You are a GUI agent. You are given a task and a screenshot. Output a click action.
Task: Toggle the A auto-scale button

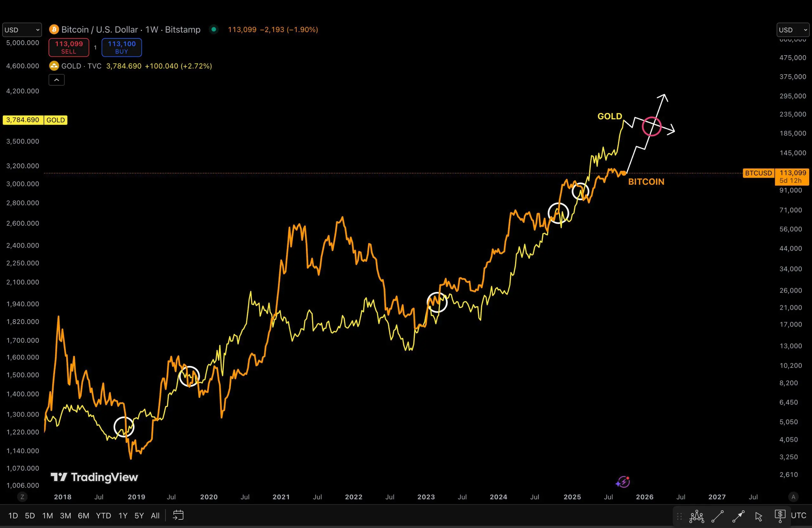793,497
